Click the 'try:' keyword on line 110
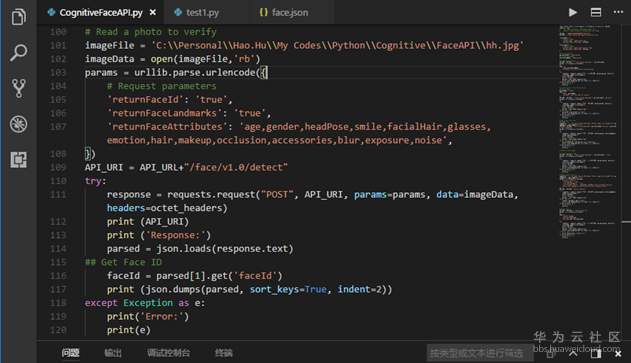 (x=95, y=181)
